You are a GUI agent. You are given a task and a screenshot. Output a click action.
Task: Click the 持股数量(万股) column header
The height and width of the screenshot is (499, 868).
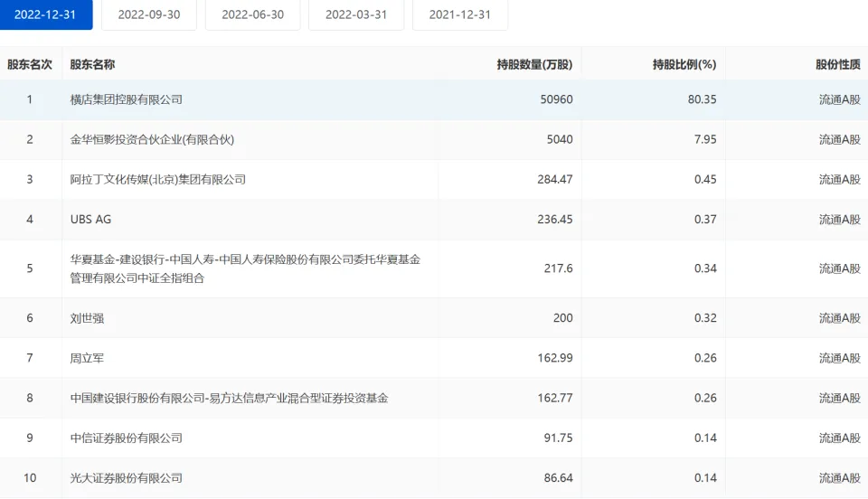534,65
